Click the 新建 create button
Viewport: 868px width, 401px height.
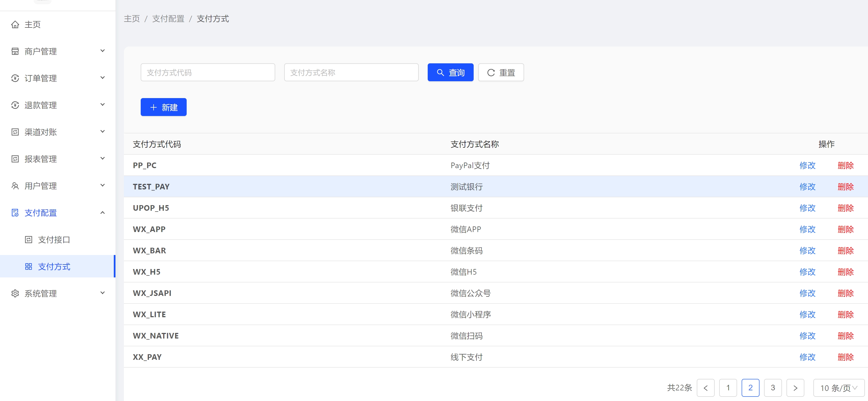point(163,107)
